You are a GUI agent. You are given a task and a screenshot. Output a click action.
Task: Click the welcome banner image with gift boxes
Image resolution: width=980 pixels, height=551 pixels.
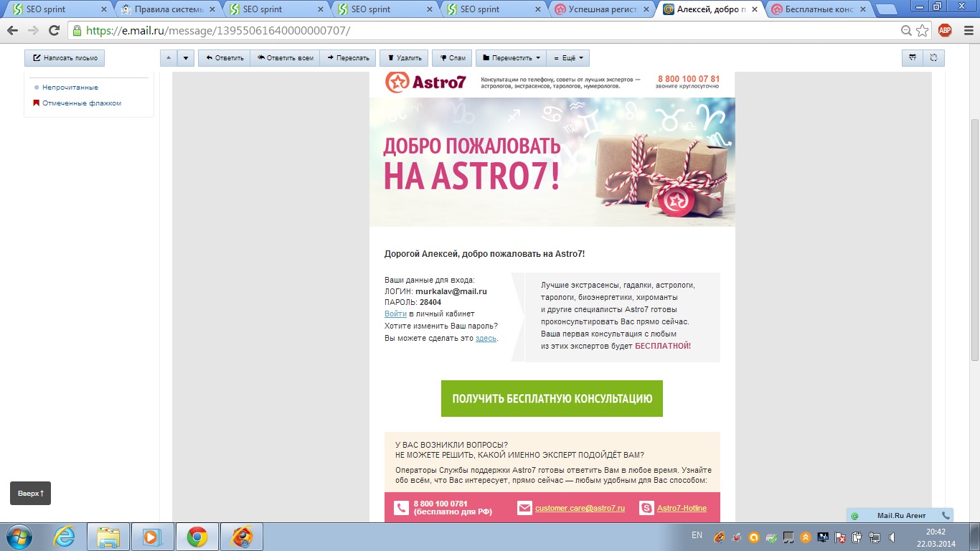point(552,162)
